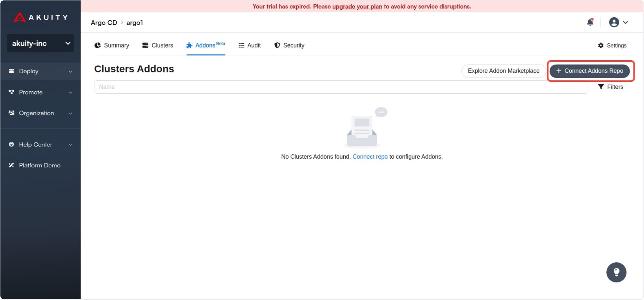Click Connect Addons Repo button
Viewport: 644px width, 300px height.
(590, 71)
